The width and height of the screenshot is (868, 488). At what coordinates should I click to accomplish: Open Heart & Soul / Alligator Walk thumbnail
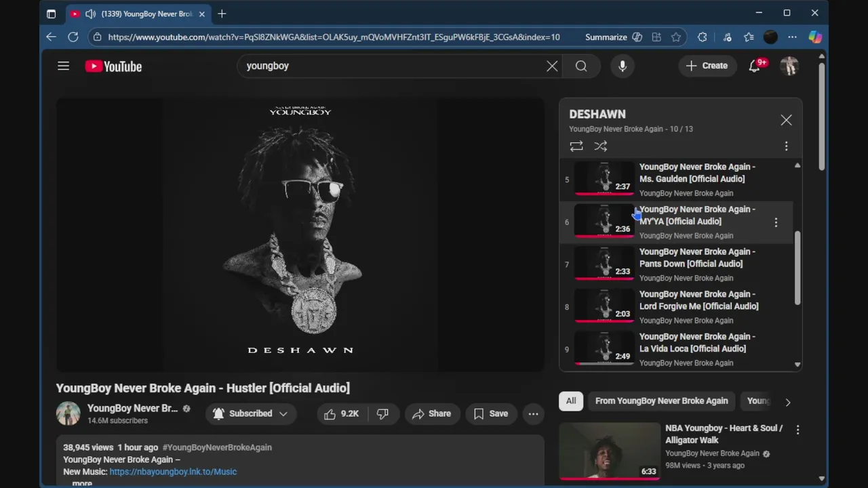tap(610, 451)
